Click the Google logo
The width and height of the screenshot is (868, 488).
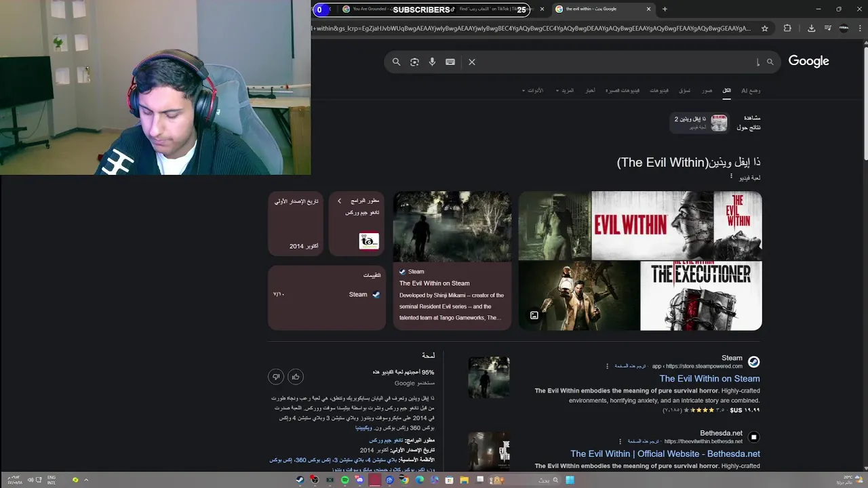(808, 61)
